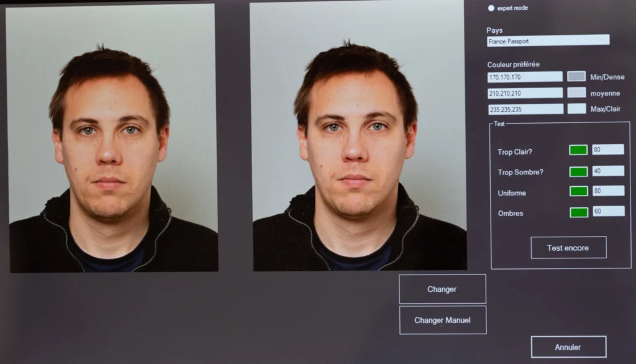Click the green Trop Sombre status indicator
This screenshot has width=636, height=364.
[578, 170]
